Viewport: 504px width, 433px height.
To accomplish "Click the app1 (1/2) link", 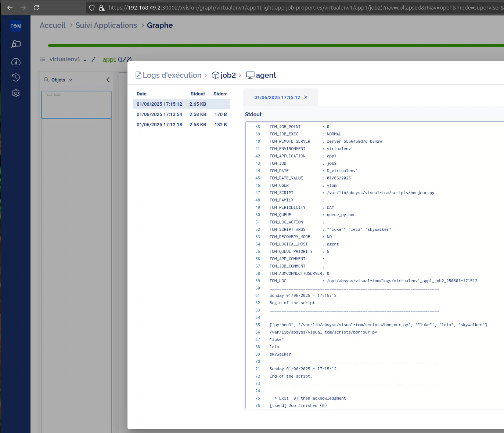I will (117, 59).
